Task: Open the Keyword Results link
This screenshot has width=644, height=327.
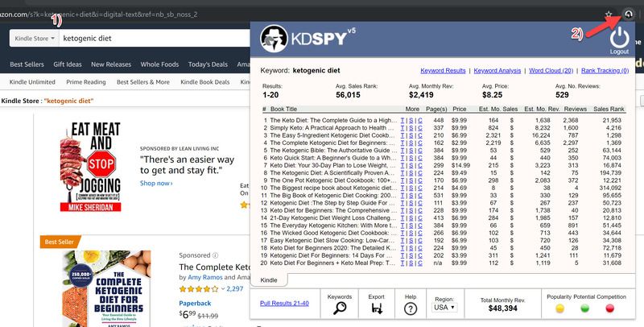Action: [443, 71]
